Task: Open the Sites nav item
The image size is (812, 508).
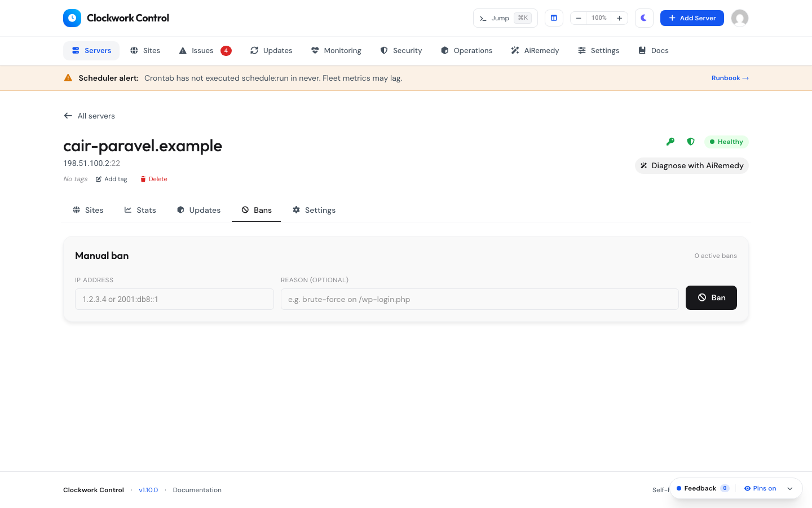Action: click(145, 51)
